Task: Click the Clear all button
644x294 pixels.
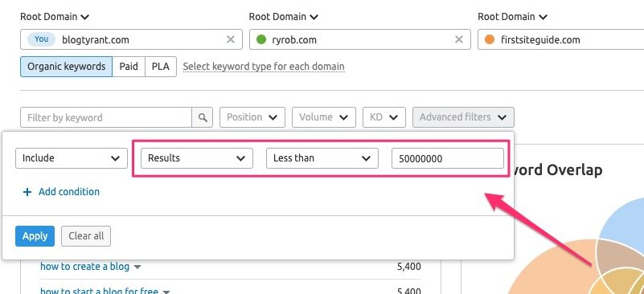Action: [86, 236]
